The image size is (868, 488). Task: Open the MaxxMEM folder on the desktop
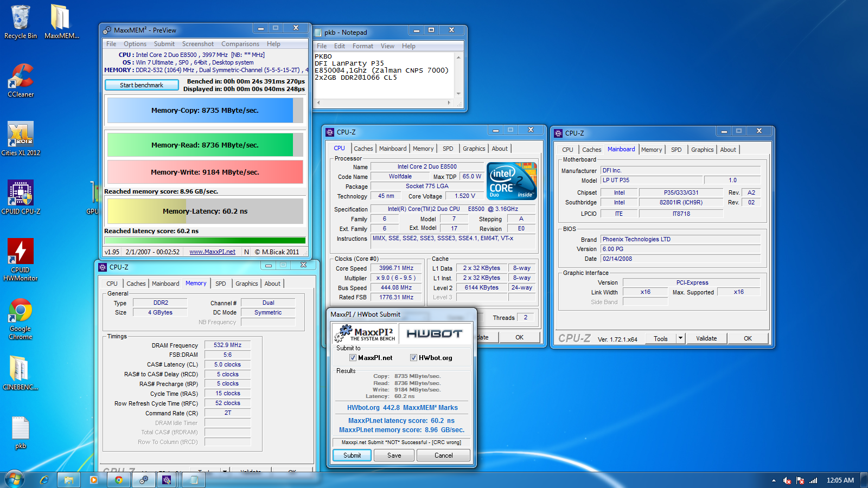pos(61,22)
